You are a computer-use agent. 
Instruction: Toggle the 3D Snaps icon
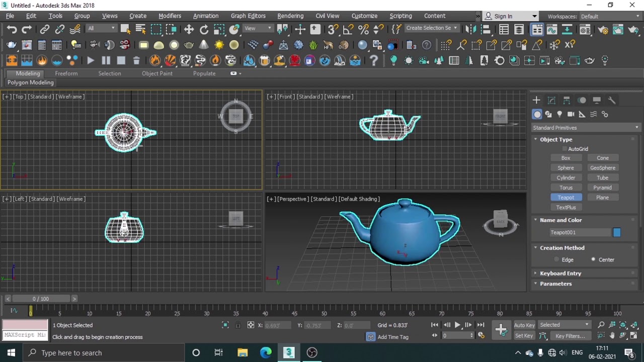click(333, 30)
